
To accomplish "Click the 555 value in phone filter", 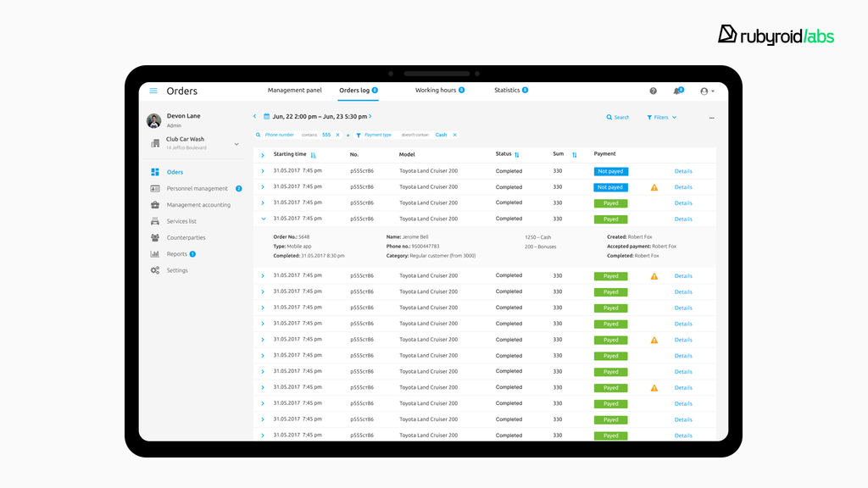I will 326,135.
